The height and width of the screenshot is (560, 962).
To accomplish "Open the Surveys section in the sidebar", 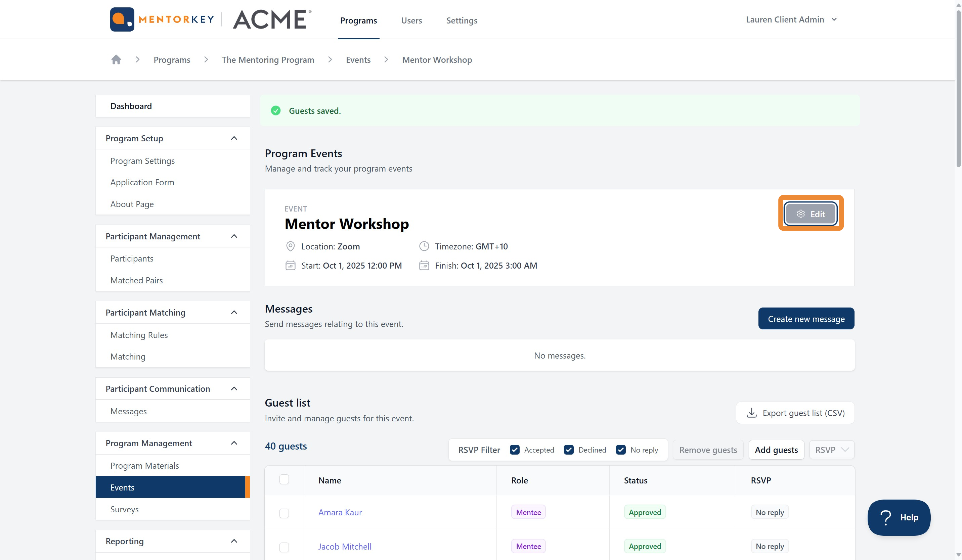I will [125, 509].
